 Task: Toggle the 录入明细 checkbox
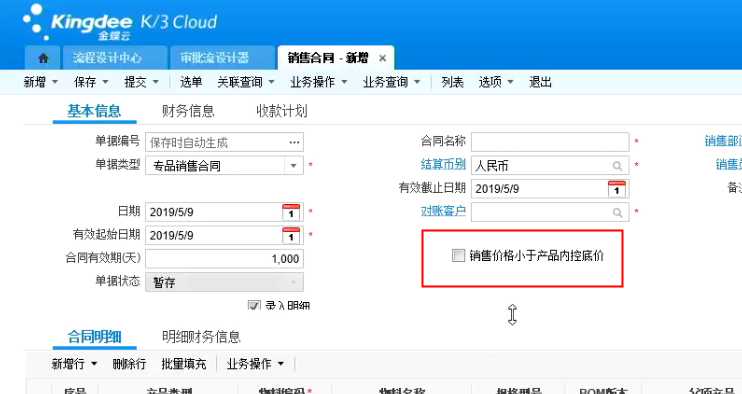click(x=254, y=305)
